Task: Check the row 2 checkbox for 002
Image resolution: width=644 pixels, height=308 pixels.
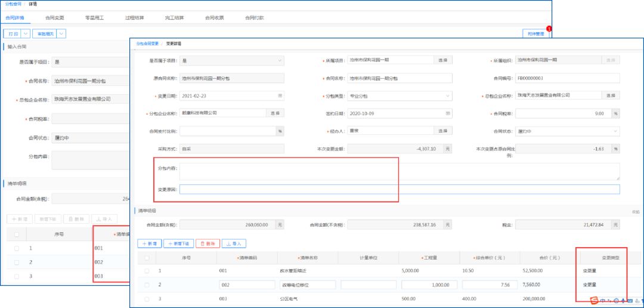Action: [x=147, y=285]
